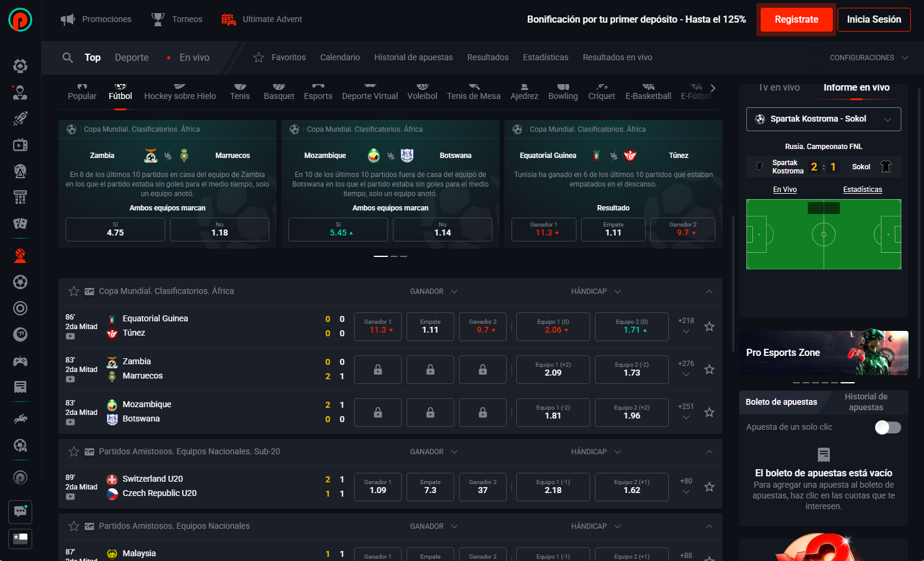Click the search magnifier icon
This screenshot has height=561, width=924.
[x=68, y=57]
